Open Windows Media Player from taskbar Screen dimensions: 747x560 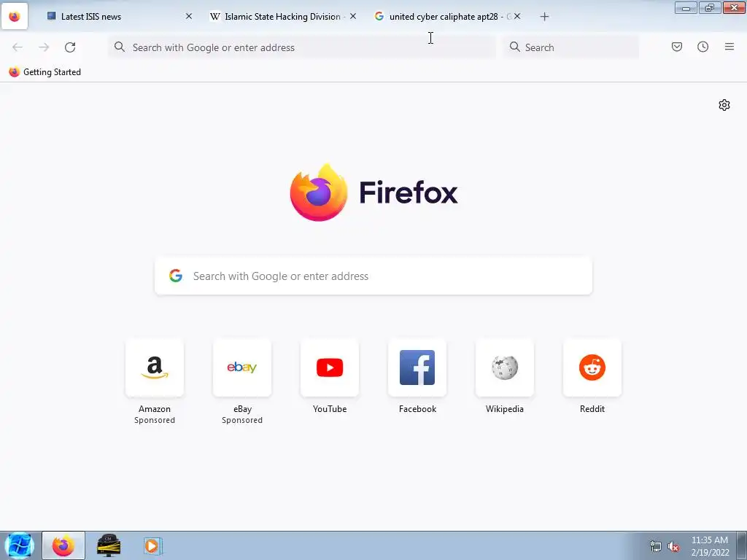152,545
